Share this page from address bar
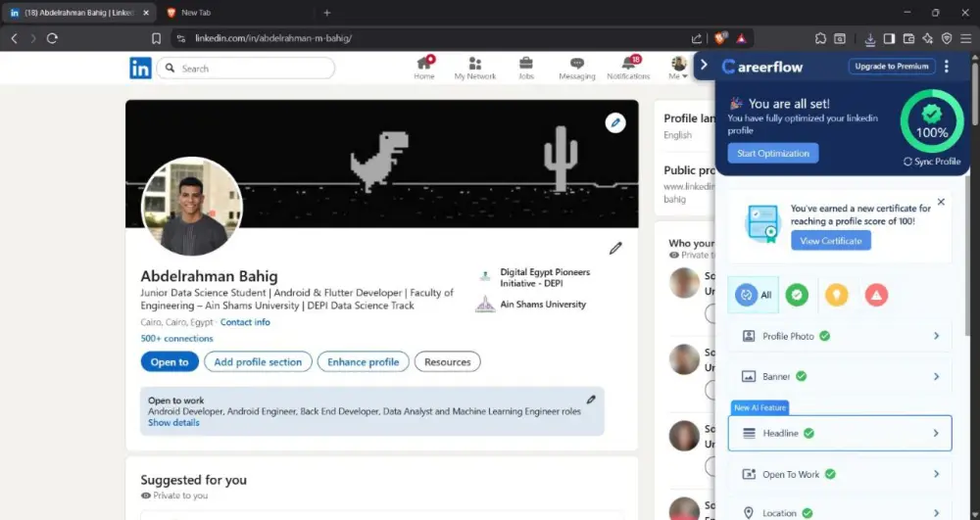 (696, 38)
